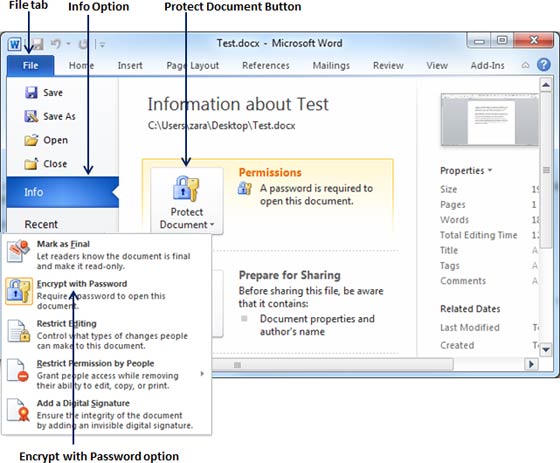Image resolution: width=560 pixels, height=463 pixels.
Task: Minimize the Word window
Action: coord(479,40)
